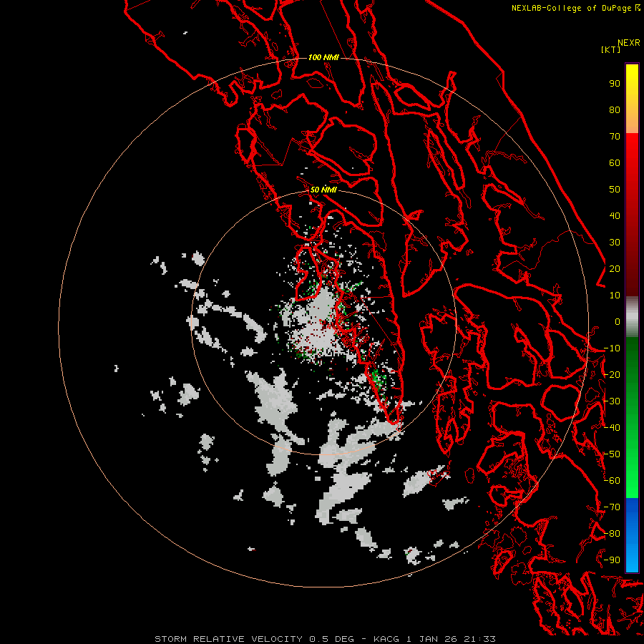Click the 0 value on the velocity scale
The image size is (644, 644).
click(x=618, y=322)
